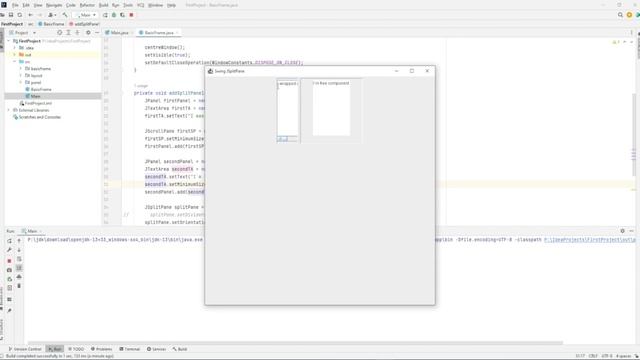Open the Code menu
Screen dimensions: 640x360
point(71,5)
